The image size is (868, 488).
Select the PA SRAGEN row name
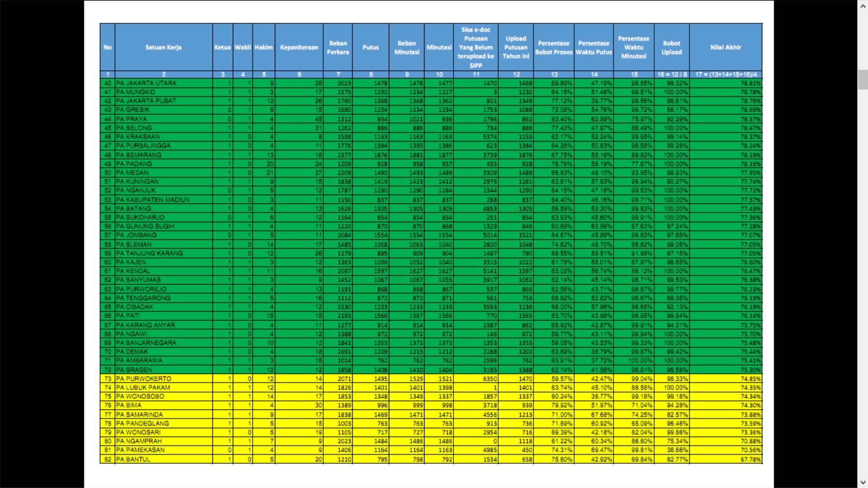134,370
